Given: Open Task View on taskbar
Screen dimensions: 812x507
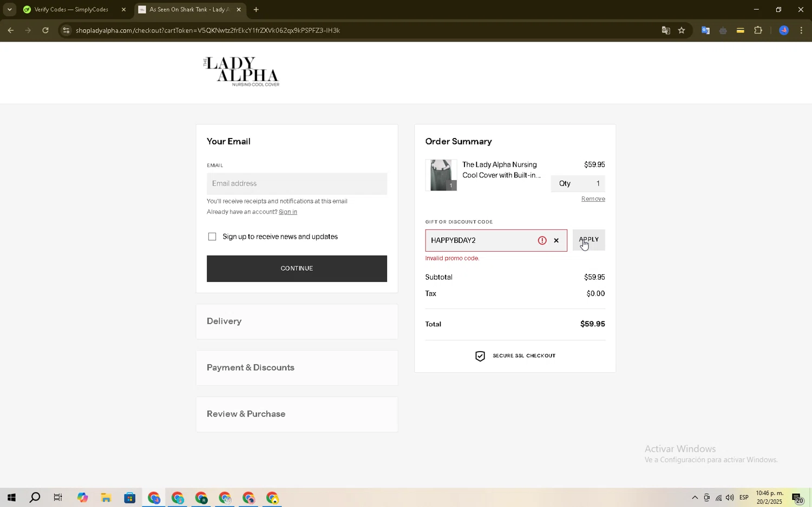Looking at the screenshot, I should click(x=58, y=498).
